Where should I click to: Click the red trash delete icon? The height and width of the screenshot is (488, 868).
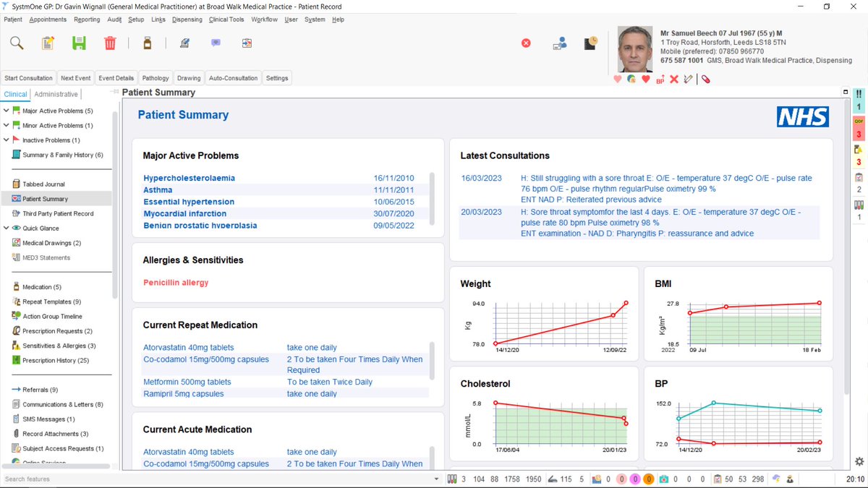click(x=109, y=43)
